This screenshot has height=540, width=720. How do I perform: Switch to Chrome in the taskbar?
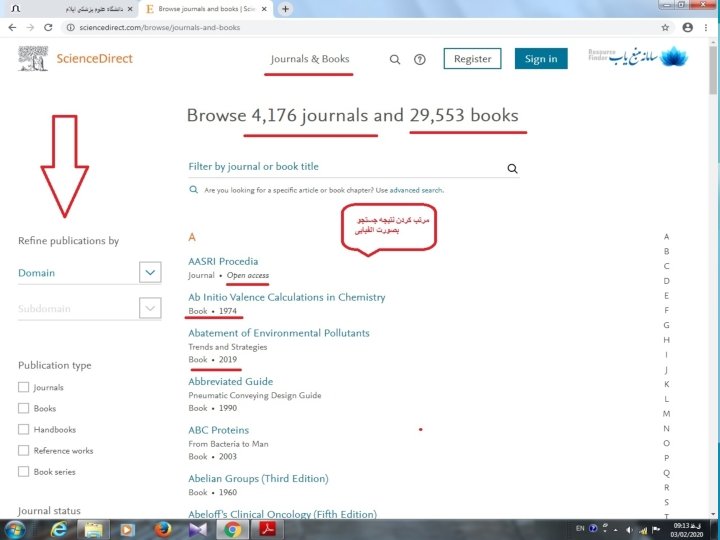click(232, 530)
